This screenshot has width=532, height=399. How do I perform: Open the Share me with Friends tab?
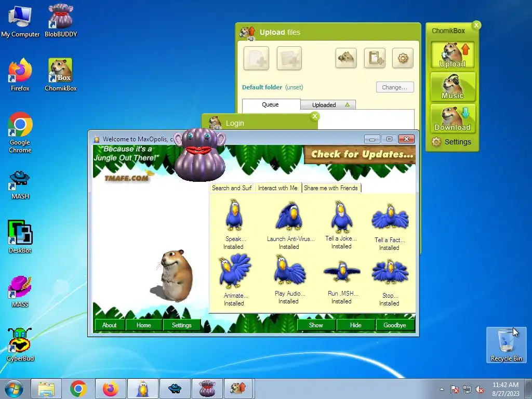pyautogui.click(x=331, y=188)
